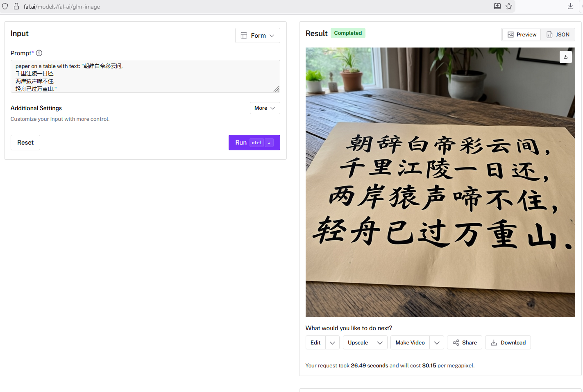Screen dimensions: 583x392
Task: Click 'Customize your input with more control.' text
Action: click(x=60, y=119)
